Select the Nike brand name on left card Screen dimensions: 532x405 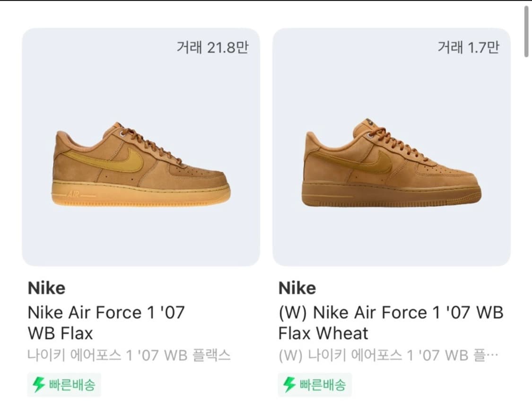pos(46,288)
